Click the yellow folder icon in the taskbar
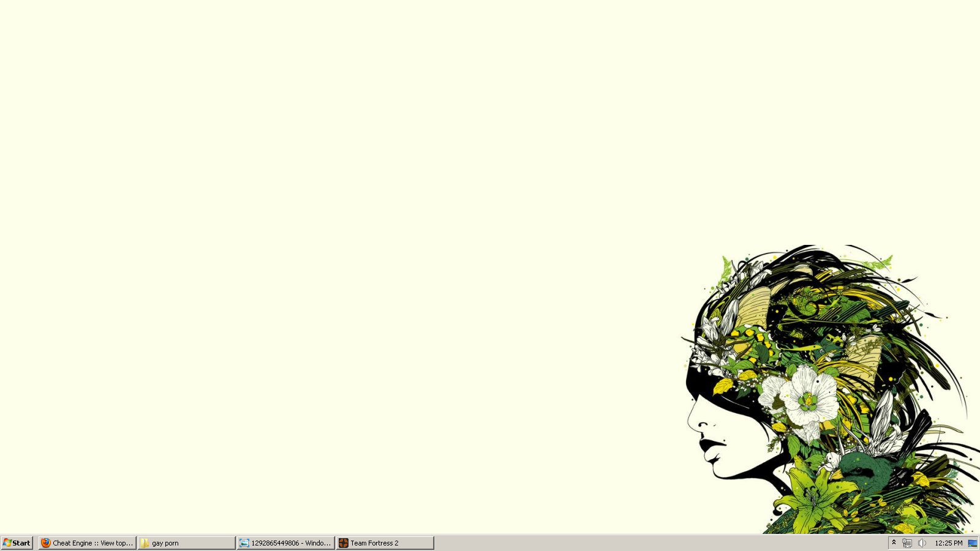This screenshot has height=551, width=980. point(145,543)
